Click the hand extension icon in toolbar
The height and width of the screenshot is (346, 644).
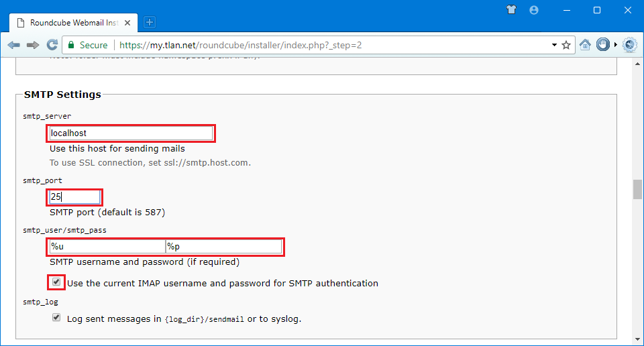[x=602, y=45]
